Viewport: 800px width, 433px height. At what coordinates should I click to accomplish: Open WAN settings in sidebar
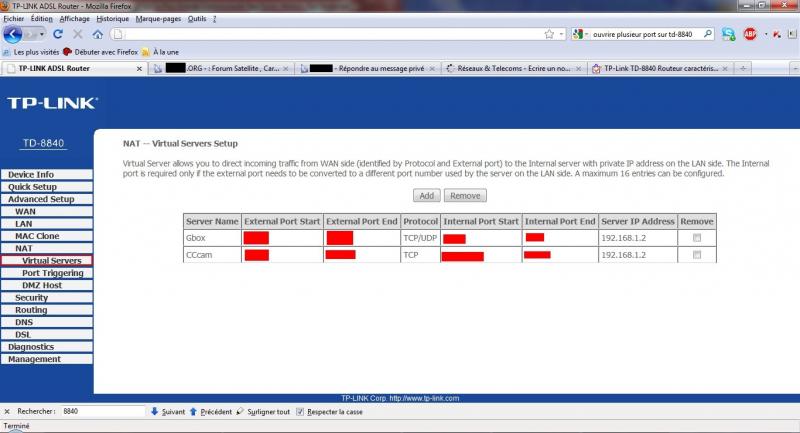click(x=46, y=211)
